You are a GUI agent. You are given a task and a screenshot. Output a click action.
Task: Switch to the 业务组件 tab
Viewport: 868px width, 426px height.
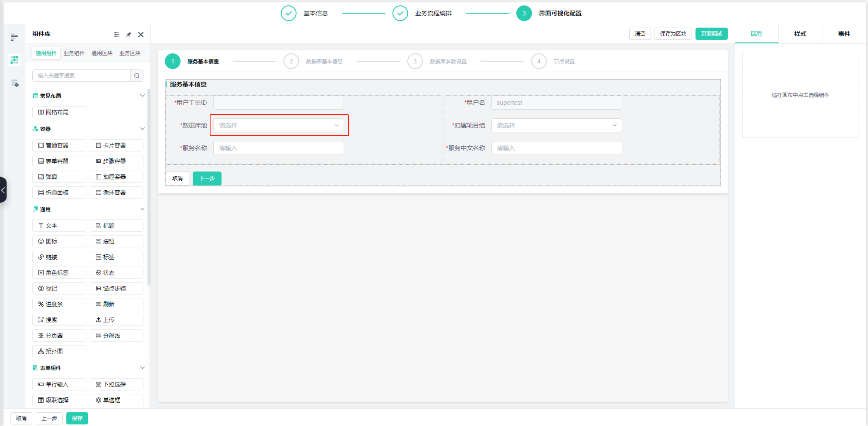click(x=74, y=53)
